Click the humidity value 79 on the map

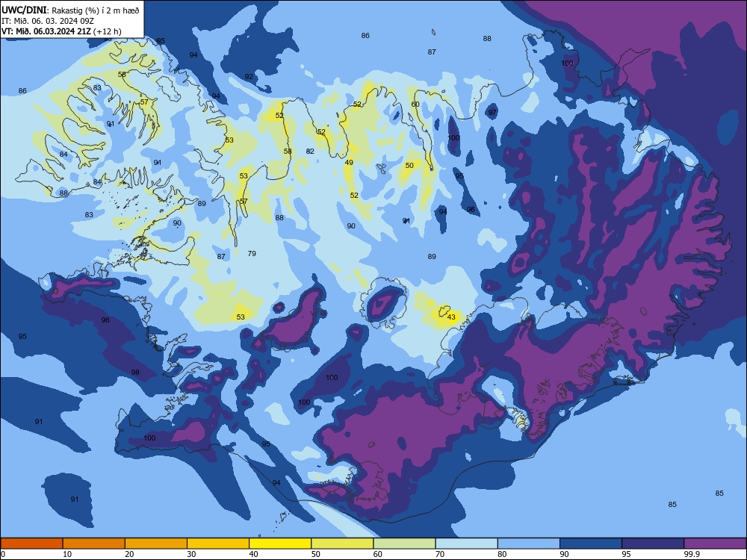252,253
